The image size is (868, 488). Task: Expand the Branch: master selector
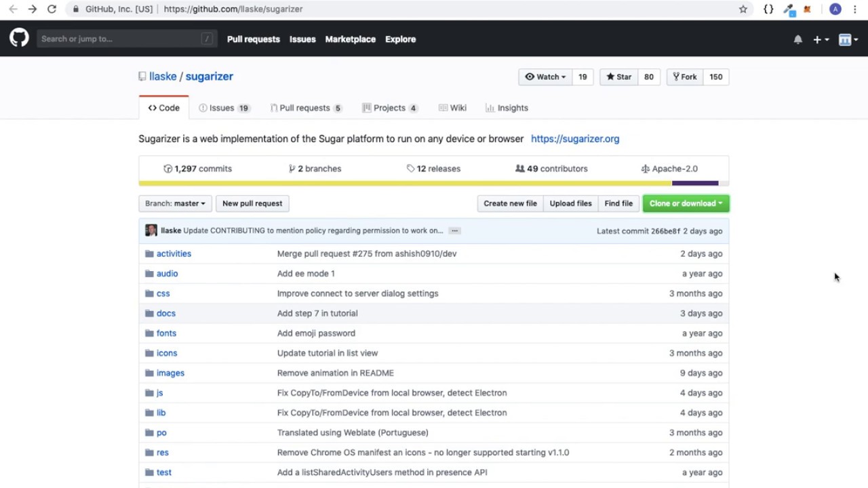pyautogui.click(x=175, y=203)
